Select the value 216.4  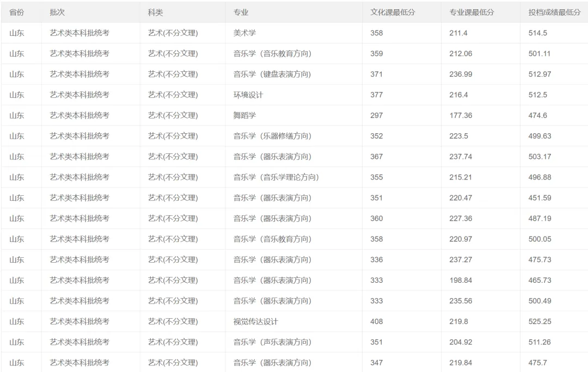458,95
